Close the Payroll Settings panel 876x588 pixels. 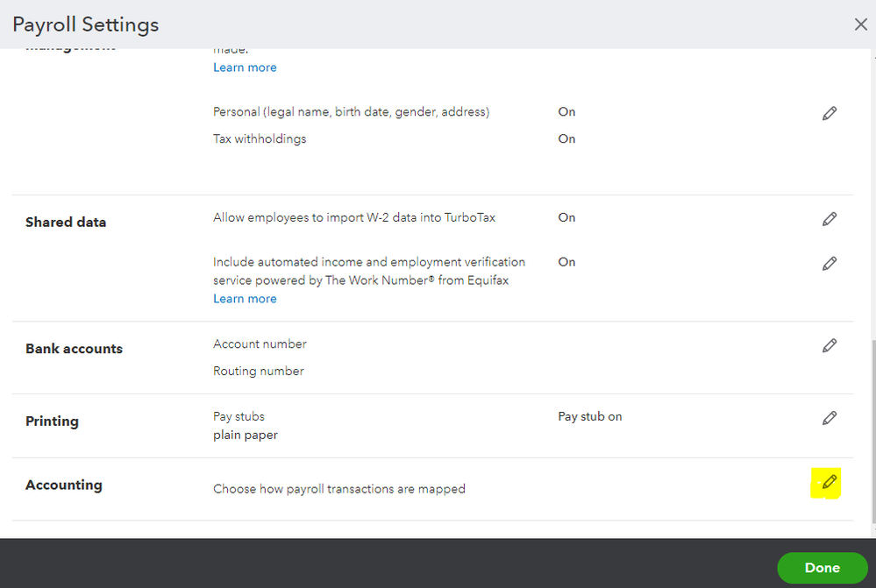[x=860, y=25]
